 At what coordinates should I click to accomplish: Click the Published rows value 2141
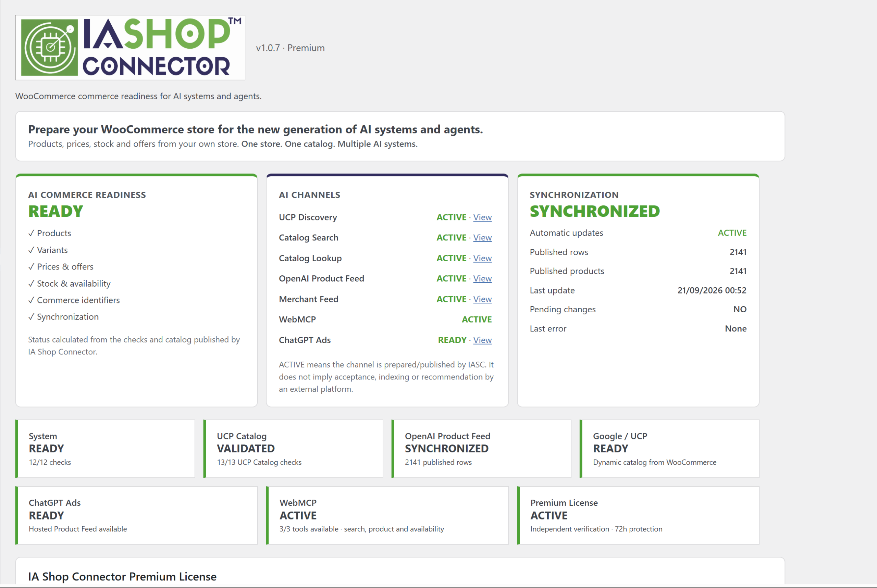coord(738,252)
